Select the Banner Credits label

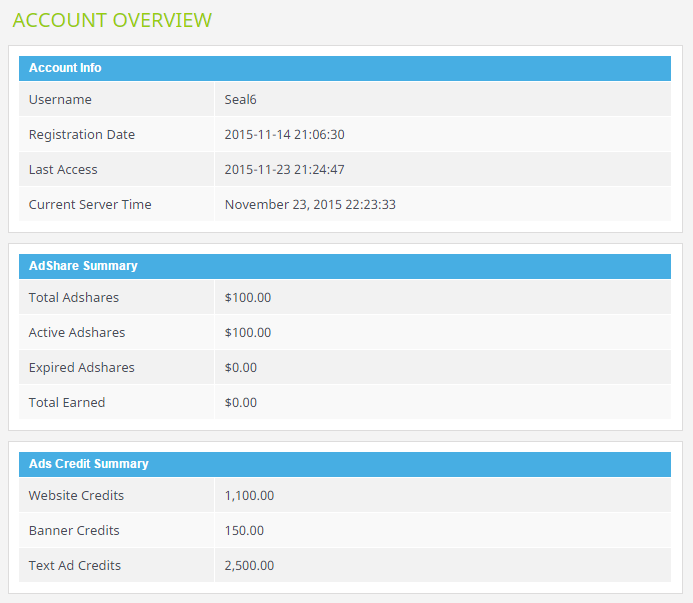(74, 531)
